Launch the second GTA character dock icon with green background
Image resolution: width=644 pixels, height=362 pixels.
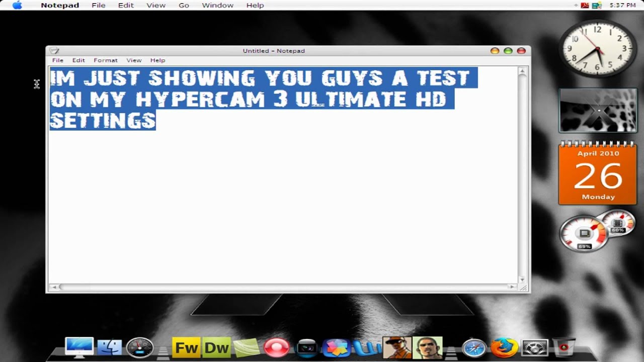pyautogui.click(x=428, y=347)
